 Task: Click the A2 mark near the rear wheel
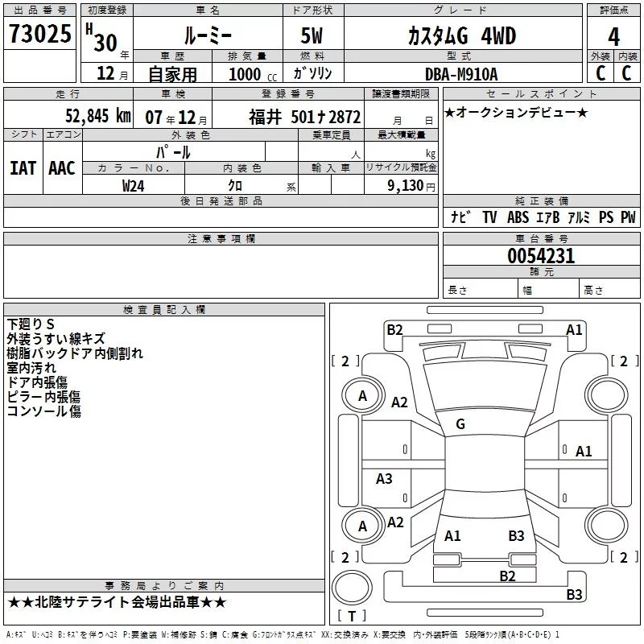click(395, 522)
